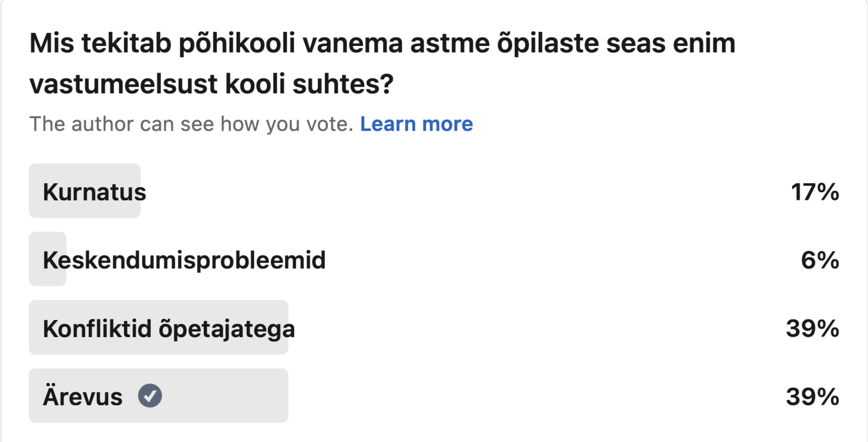Select the Ärevus answer label
This screenshot has height=442, width=868.
pos(83,397)
